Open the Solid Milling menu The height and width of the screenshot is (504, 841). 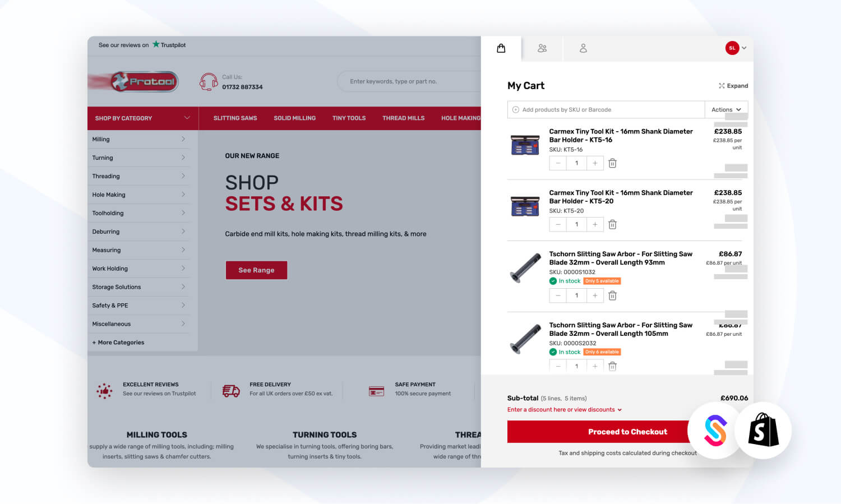[x=295, y=118]
